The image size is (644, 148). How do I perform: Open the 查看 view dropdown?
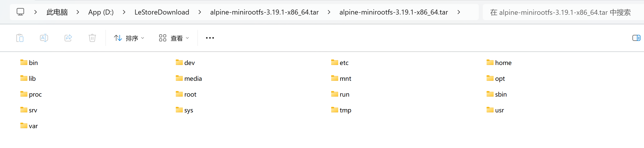174,38
